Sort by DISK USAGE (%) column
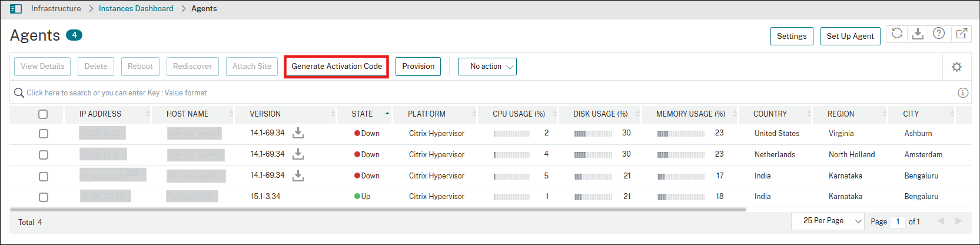The height and width of the screenshot is (245, 980). coord(601,114)
